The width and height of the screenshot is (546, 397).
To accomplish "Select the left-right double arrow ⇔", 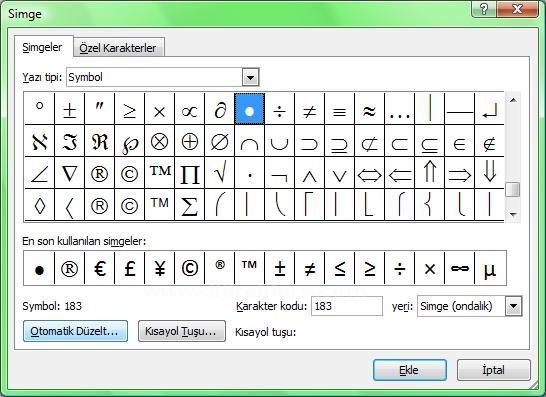I will click(x=369, y=173).
